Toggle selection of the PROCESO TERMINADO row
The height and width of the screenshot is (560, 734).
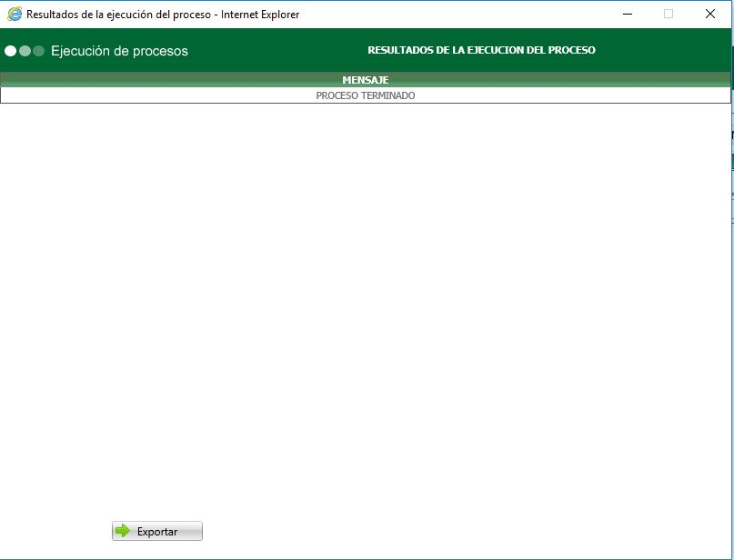tap(367, 95)
